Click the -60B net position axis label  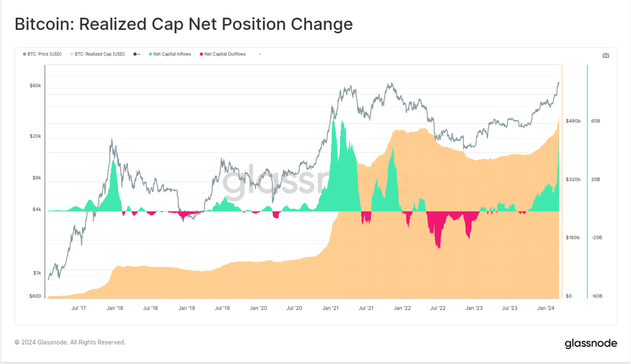click(x=597, y=296)
